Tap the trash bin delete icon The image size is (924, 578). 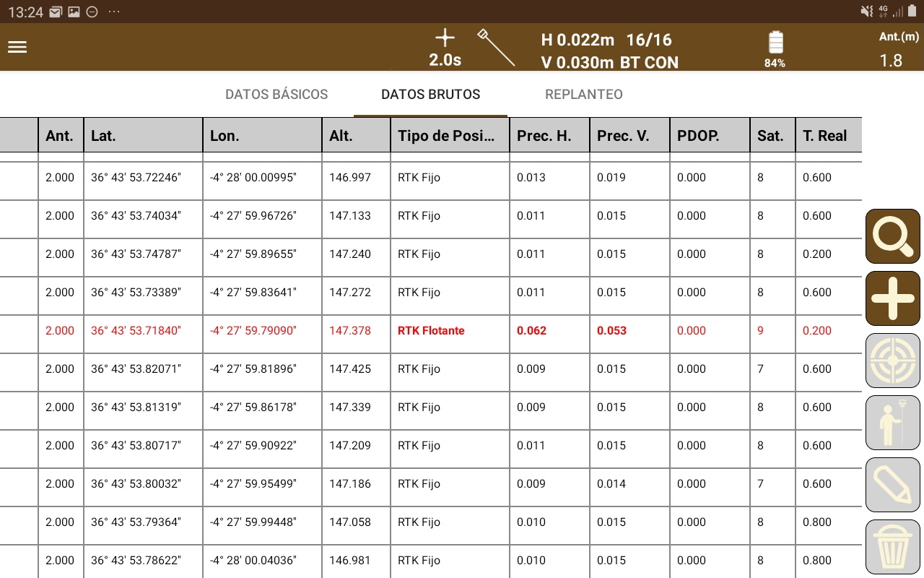[893, 547]
